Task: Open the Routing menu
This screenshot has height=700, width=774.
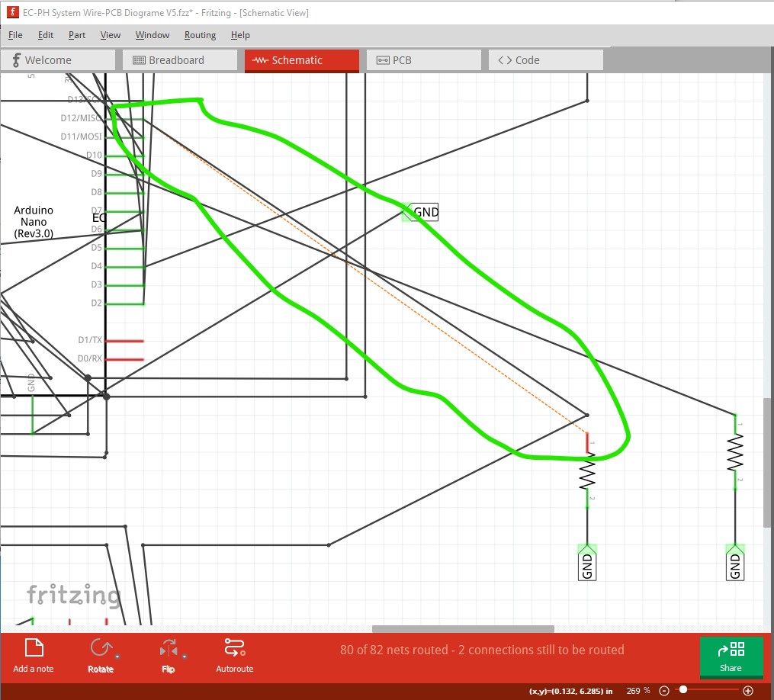Action: coord(200,34)
